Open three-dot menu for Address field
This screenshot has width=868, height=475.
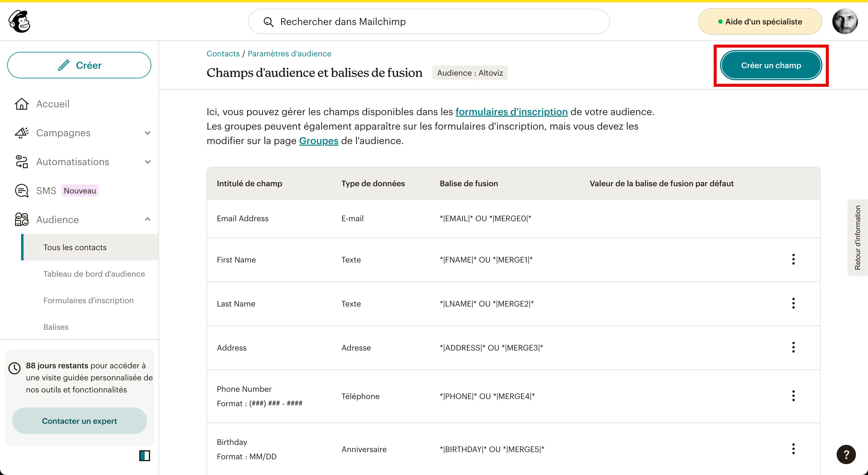[794, 347]
